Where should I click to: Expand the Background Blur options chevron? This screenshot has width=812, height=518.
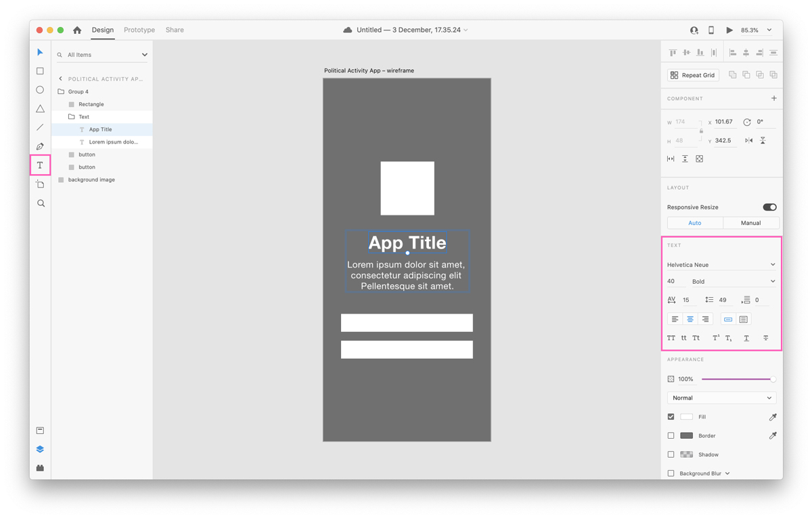click(x=727, y=474)
